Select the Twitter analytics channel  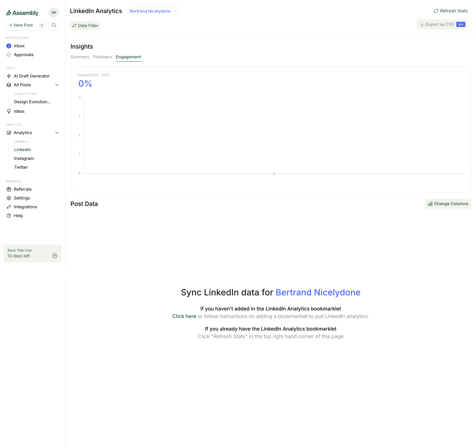pos(21,167)
